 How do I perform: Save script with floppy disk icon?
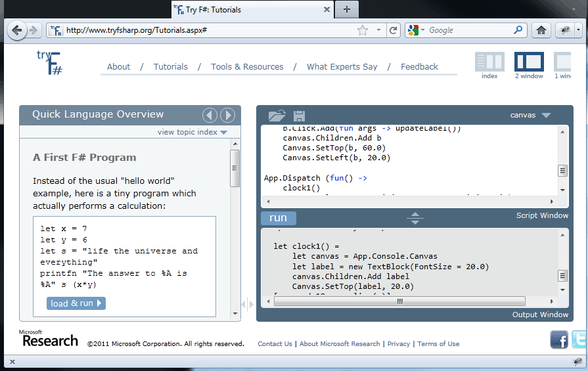[299, 116]
